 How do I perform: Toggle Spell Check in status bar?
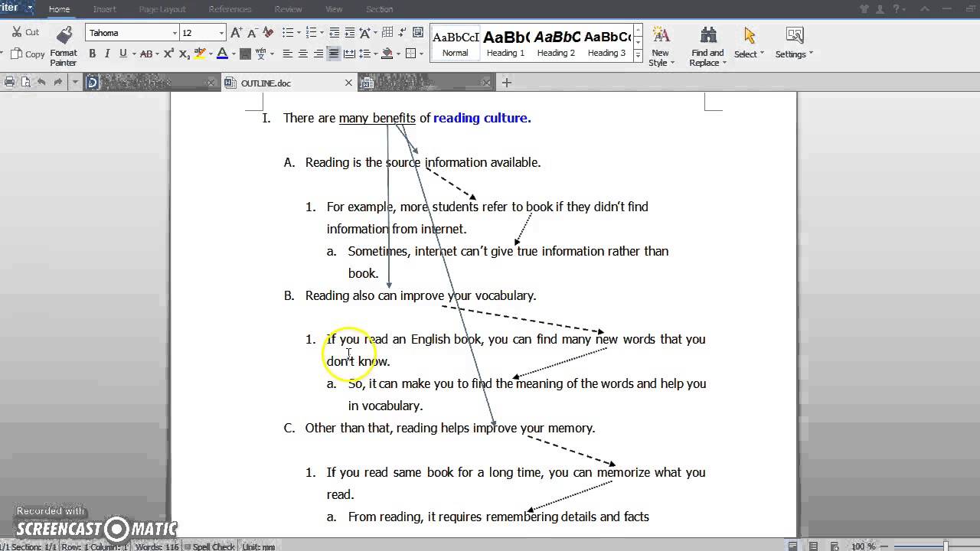point(210,546)
